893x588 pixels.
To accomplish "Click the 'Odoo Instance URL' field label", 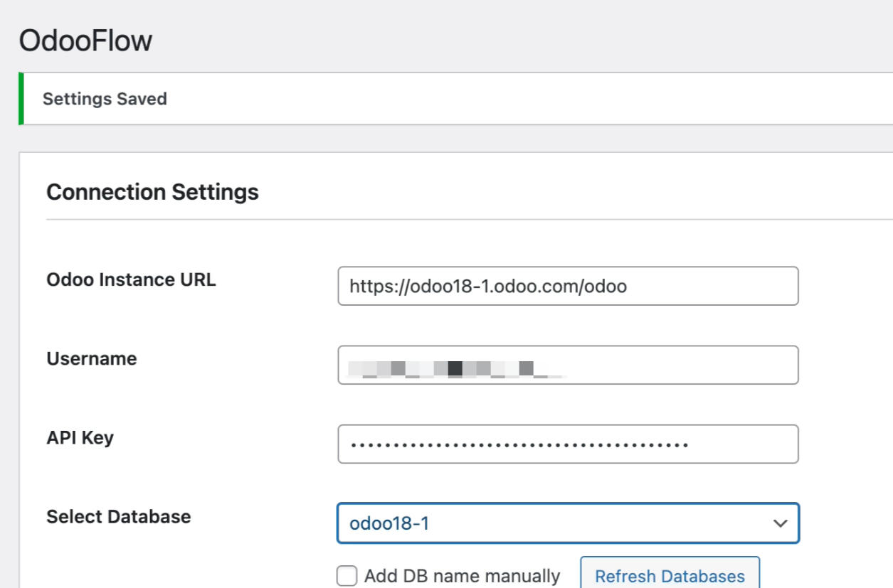I will coord(131,279).
